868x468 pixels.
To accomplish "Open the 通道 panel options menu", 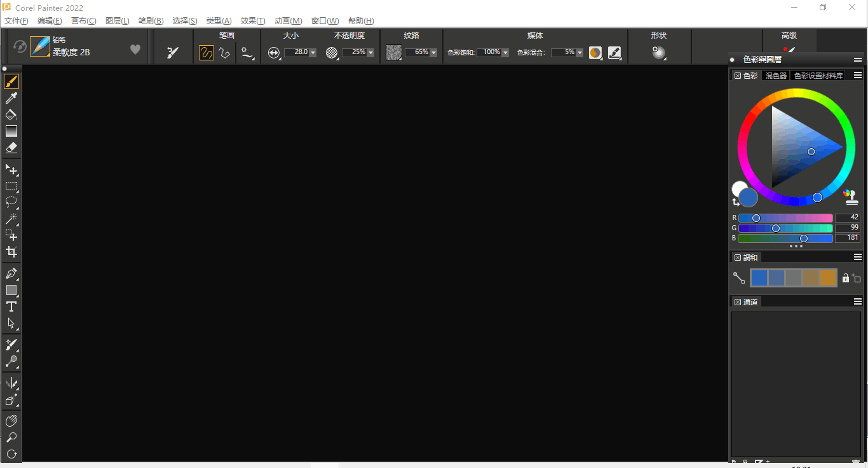I will (858, 301).
